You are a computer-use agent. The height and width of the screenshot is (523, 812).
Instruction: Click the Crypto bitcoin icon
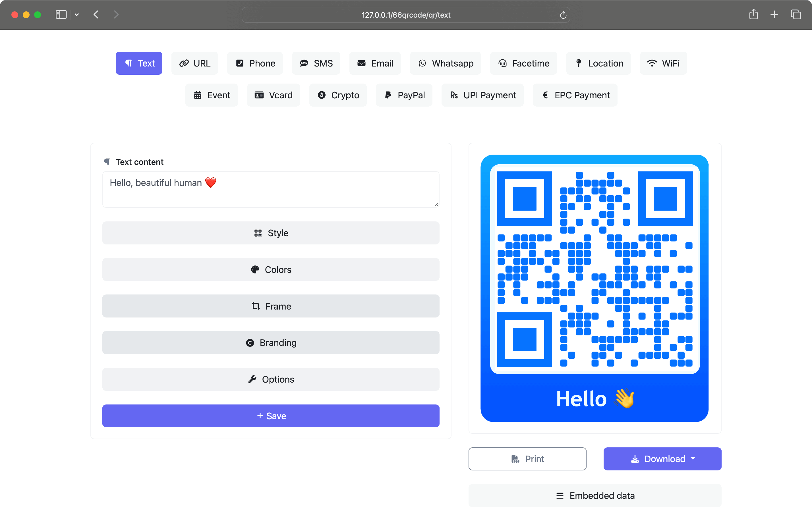click(321, 95)
